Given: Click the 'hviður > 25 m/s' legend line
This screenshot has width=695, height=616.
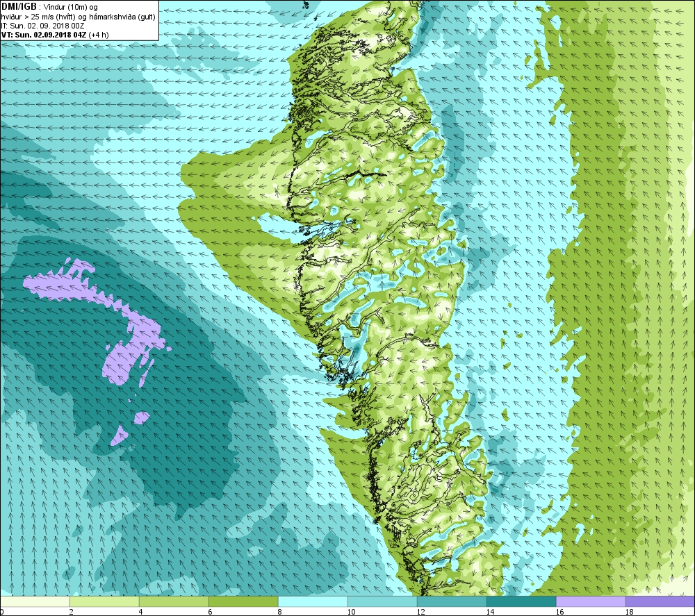Looking at the screenshot, I should pos(79,17).
